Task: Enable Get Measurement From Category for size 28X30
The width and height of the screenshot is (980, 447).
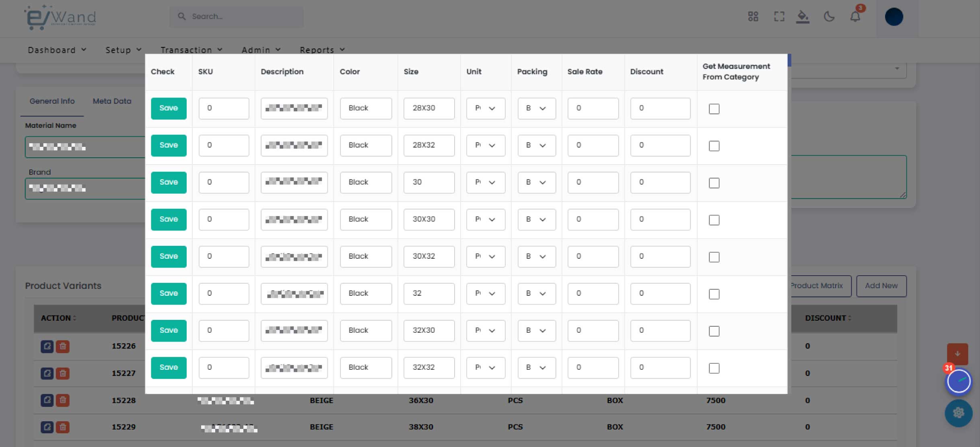Action: tap(714, 109)
